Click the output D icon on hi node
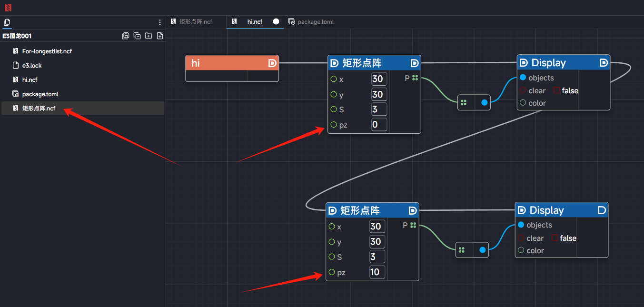The width and height of the screenshot is (644, 307). click(x=272, y=63)
